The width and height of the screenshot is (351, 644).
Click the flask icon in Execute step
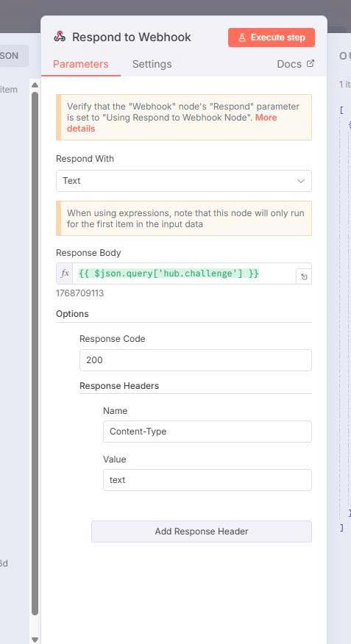(241, 37)
